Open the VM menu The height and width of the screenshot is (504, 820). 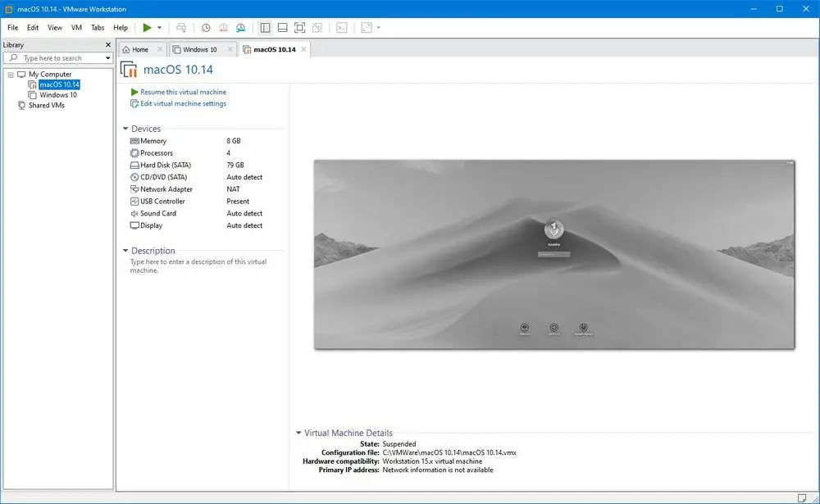click(76, 28)
